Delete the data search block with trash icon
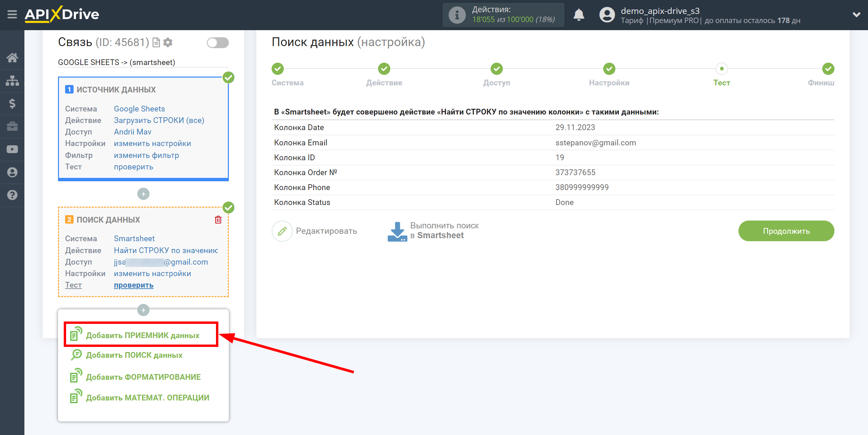The height and width of the screenshot is (435, 868). tap(218, 220)
